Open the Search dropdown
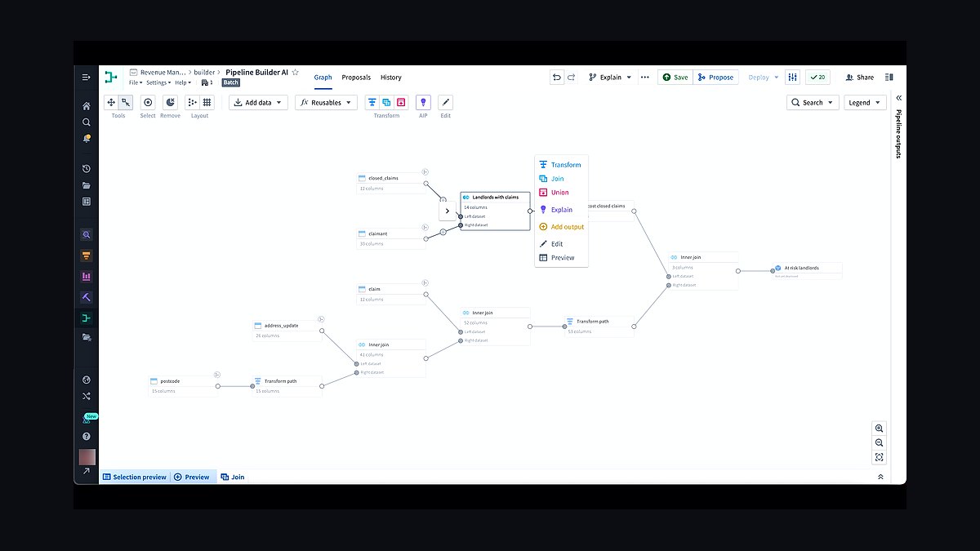980x551 pixels. [813, 103]
